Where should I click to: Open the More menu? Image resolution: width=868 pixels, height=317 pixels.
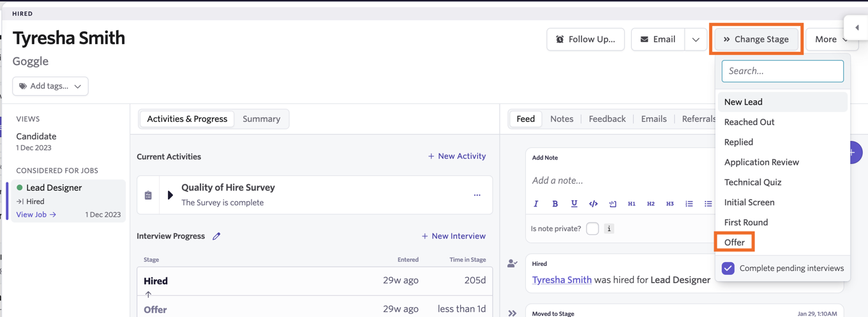point(830,40)
